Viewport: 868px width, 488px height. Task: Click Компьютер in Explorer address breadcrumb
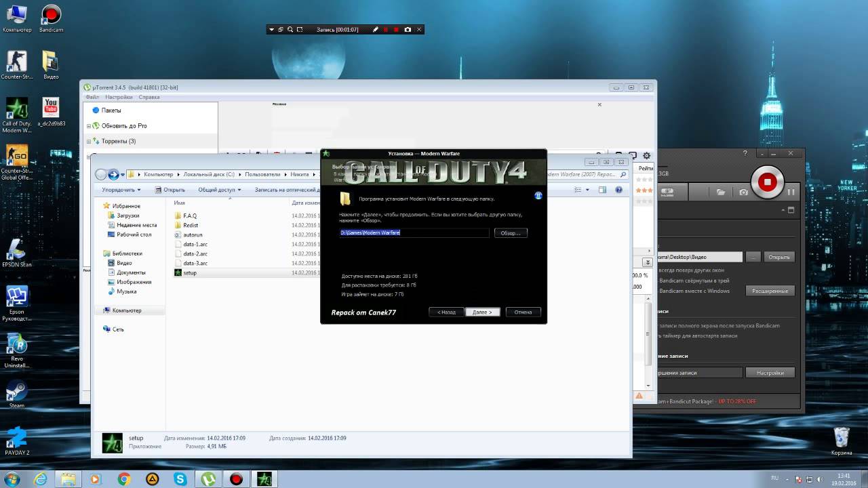pyautogui.click(x=157, y=175)
